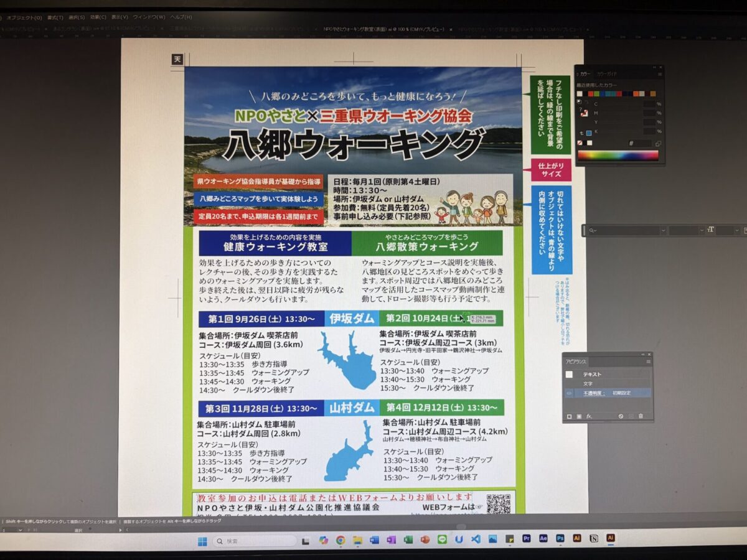Select the fill/stroke unknown color box

click(x=585, y=113)
